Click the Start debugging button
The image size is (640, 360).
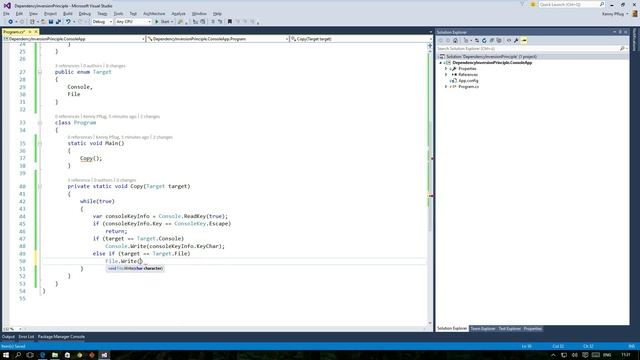click(164, 22)
